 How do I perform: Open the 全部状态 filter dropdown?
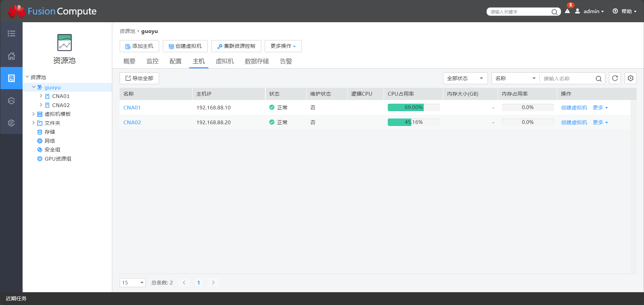pyautogui.click(x=465, y=78)
